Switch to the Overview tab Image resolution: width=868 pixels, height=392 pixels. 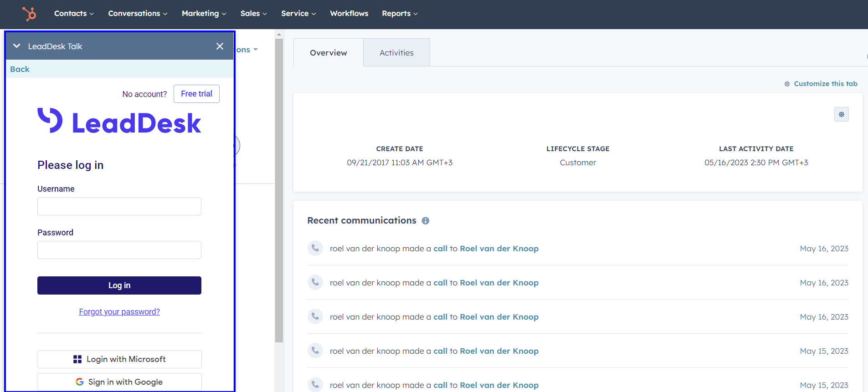coord(329,53)
